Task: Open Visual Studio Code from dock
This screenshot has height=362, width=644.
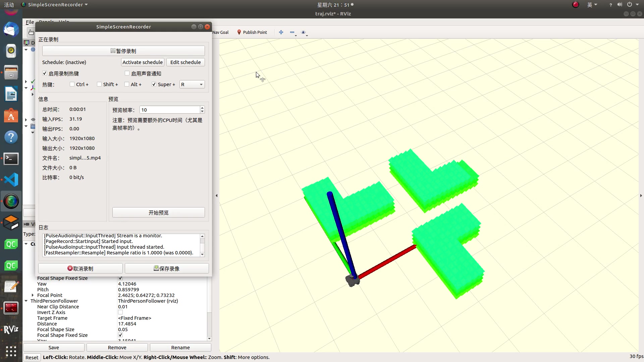Action: 11,180
